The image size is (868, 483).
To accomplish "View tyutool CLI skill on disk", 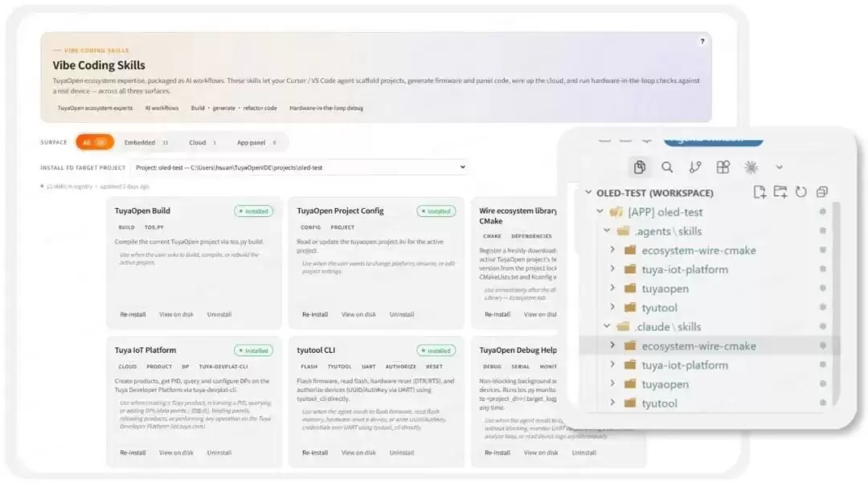I will (x=358, y=452).
